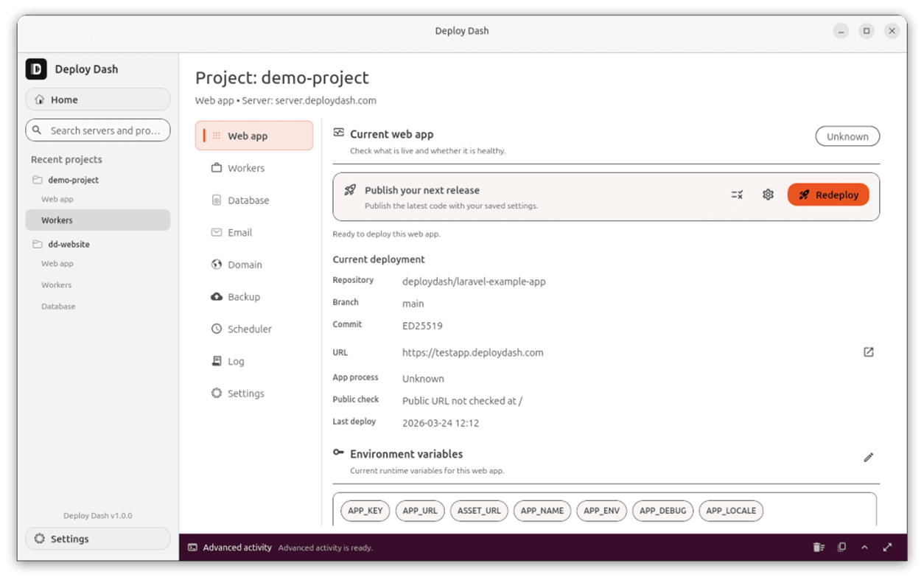This screenshot has width=924, height=580.
Task: Copy advanced activity output icon
Action: point(841,548)
